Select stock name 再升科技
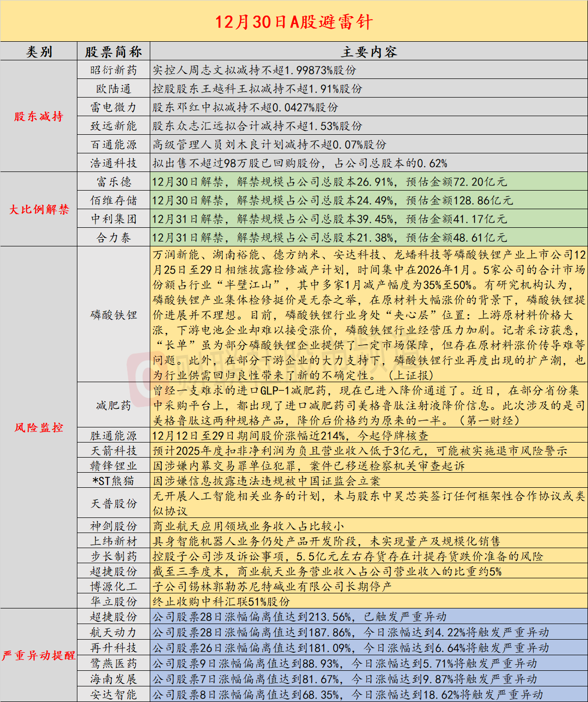Image resolution: width=588 pixels, height=702 pixels. click(114, 648)
